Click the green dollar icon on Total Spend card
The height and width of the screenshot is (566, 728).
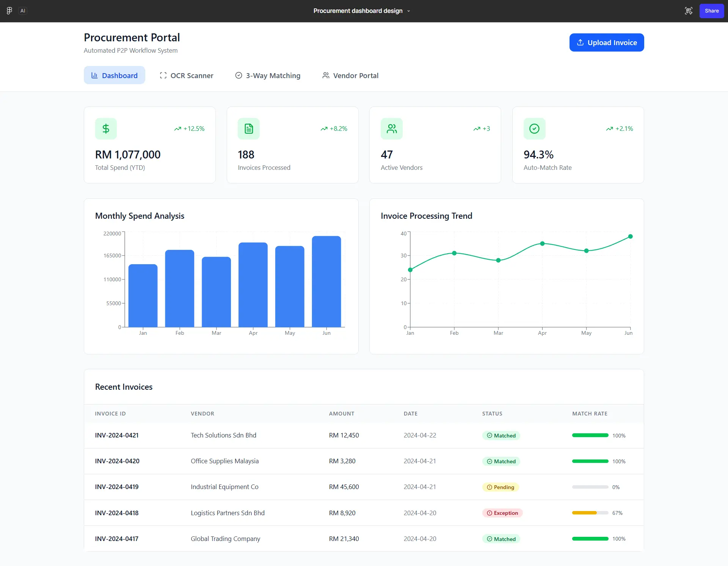[106, 129]
